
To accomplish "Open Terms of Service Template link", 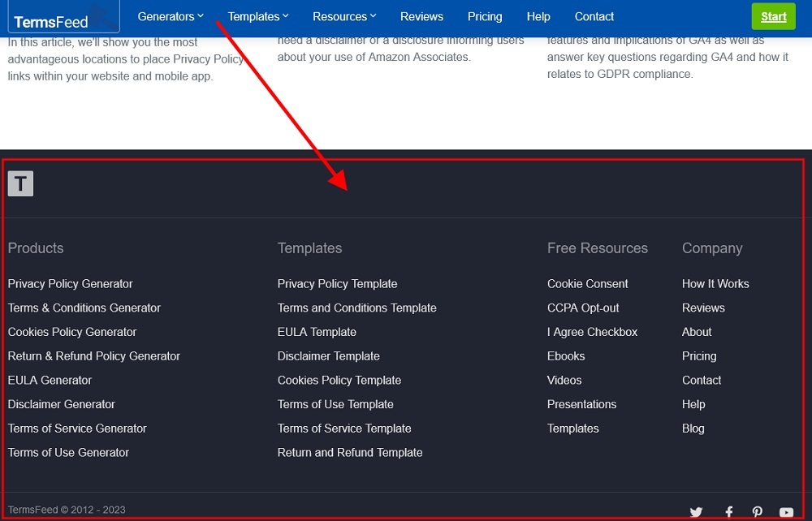I will [344, 428].
